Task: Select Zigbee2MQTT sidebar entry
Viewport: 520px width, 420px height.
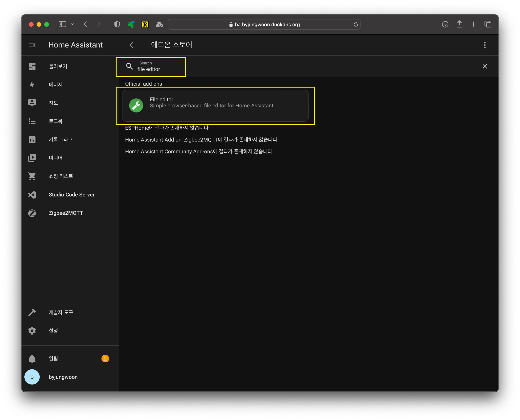Action: [x=66, y=213]
